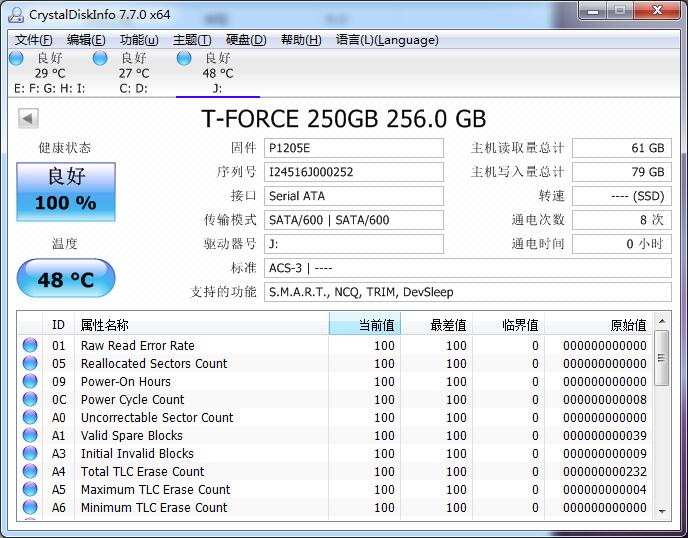Click the status orb for Power-On Hours
Image resolution: width=688 pixels, height=538 pixels.
(x=30, y=381)
